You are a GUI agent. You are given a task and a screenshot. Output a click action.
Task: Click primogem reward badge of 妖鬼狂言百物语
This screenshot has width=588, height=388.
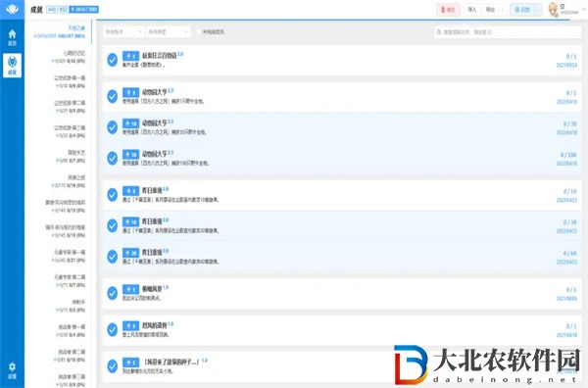pyautogui.click(x=130, y=56)
